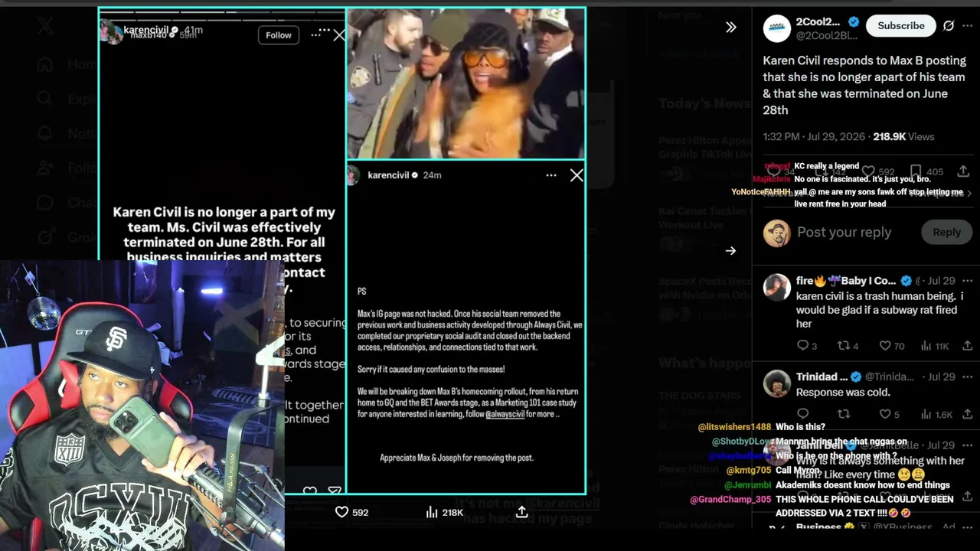Click the crowd video frame with sunglasses
The width and height of the screenshot is (980, 551).
[x=465, y=83]
